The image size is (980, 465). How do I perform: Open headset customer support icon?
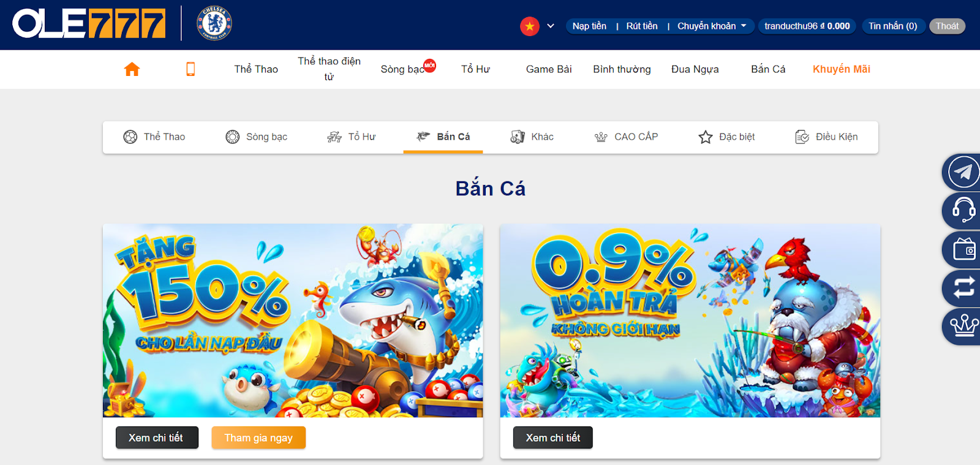(x=963, y=211)
